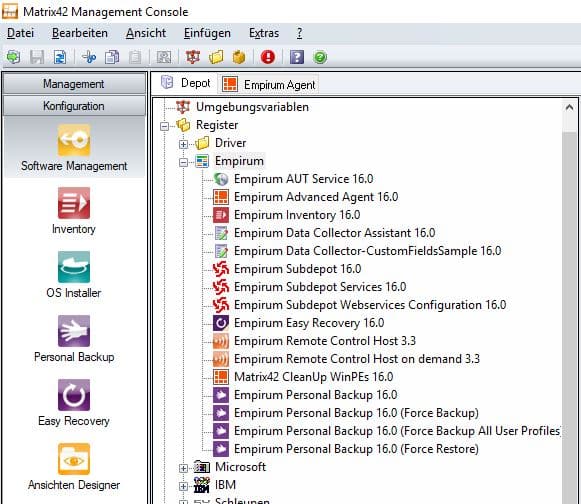Select Empirum Subdepot Services 16.0
This screenshot has height=504, width=581.
click(320, 287)
